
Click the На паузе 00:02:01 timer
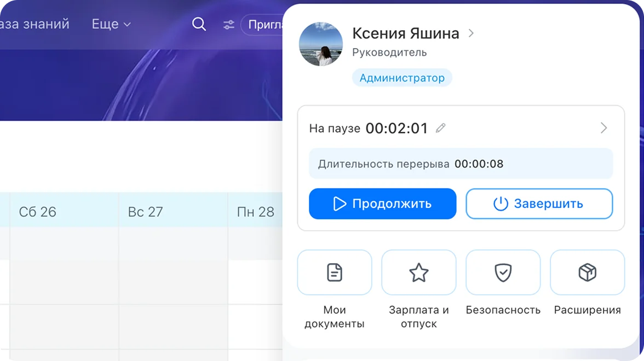click(x=369, y=129)
